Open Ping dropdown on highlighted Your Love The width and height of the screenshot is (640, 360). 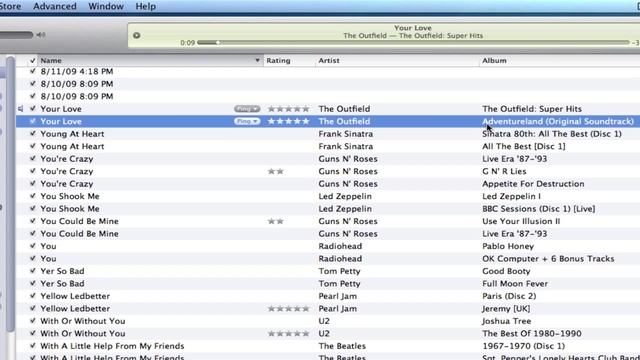click(247, 121)
